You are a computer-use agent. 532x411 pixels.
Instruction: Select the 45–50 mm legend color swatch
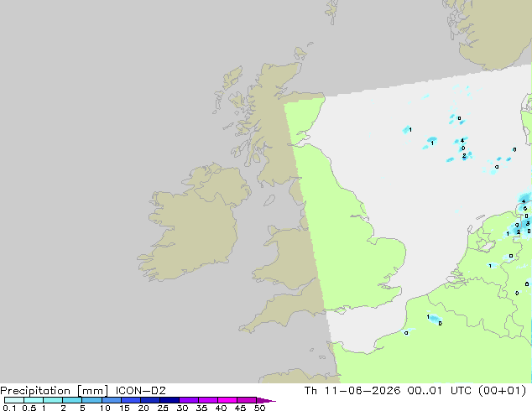[x=247, y=400]
